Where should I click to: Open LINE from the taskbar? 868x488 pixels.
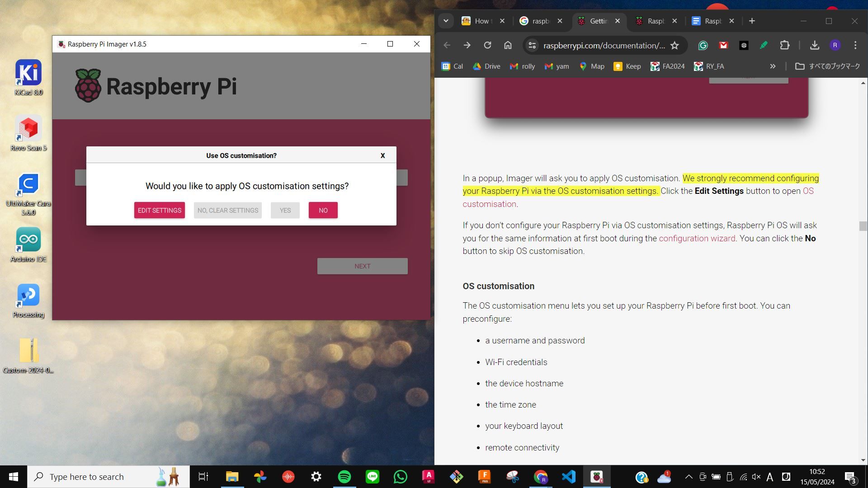pyautogui.click(x=372, y=477)
